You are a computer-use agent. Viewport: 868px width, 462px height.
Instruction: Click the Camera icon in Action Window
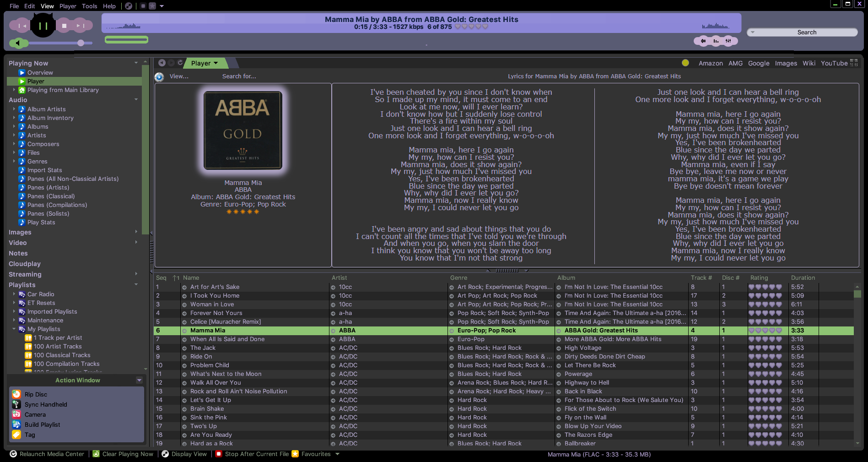[16, 414]
